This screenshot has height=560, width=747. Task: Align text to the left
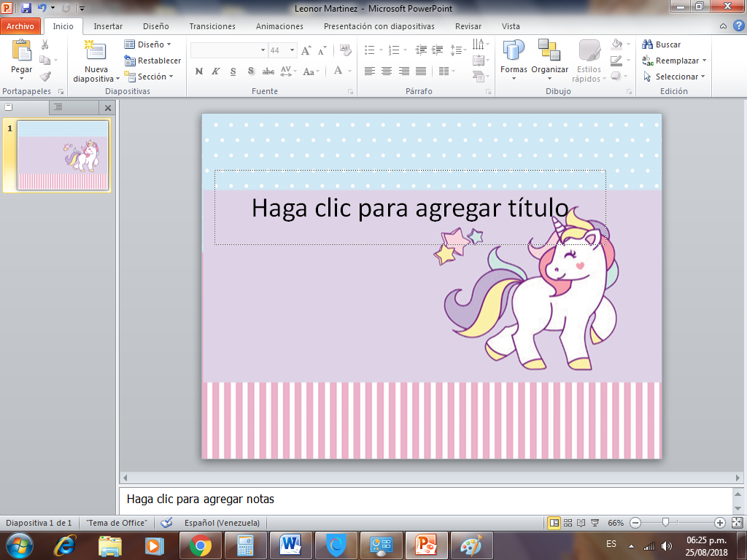(x=370, y=71)
